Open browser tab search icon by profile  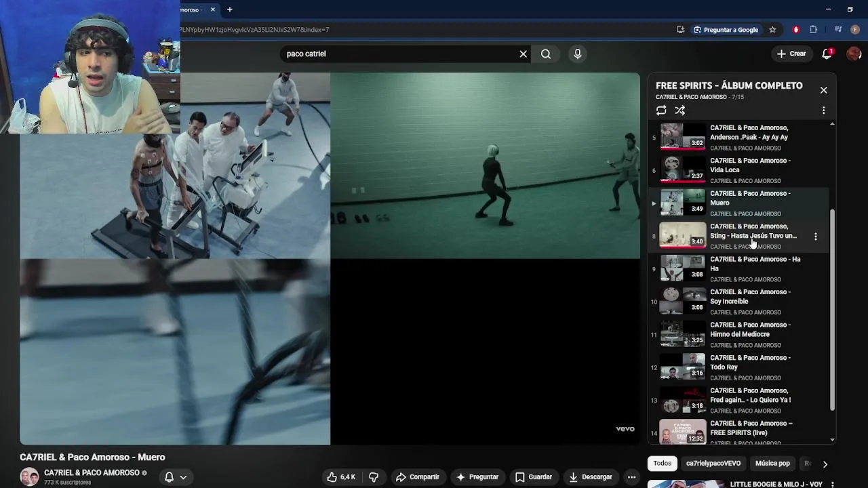839,30
